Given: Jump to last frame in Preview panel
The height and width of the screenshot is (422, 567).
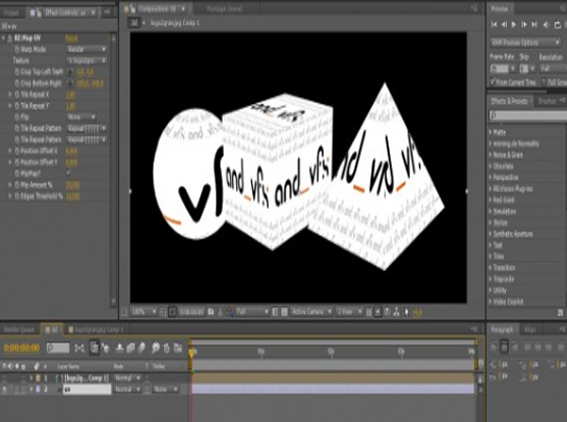Looking at the screenshot, I should point(534,25).
